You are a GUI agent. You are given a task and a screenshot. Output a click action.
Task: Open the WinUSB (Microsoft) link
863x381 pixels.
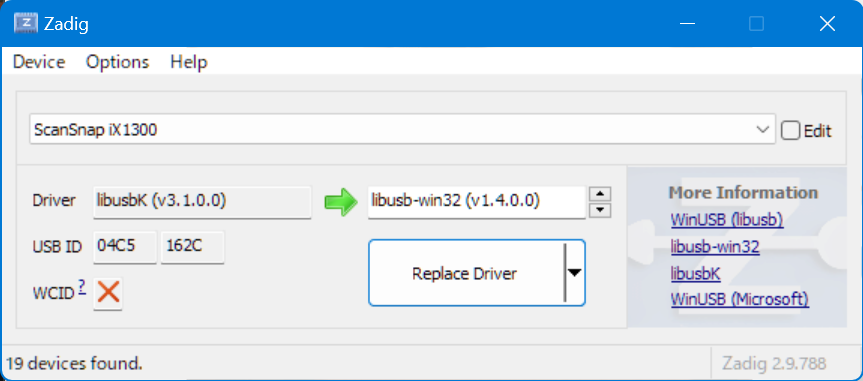pos(739,300)
